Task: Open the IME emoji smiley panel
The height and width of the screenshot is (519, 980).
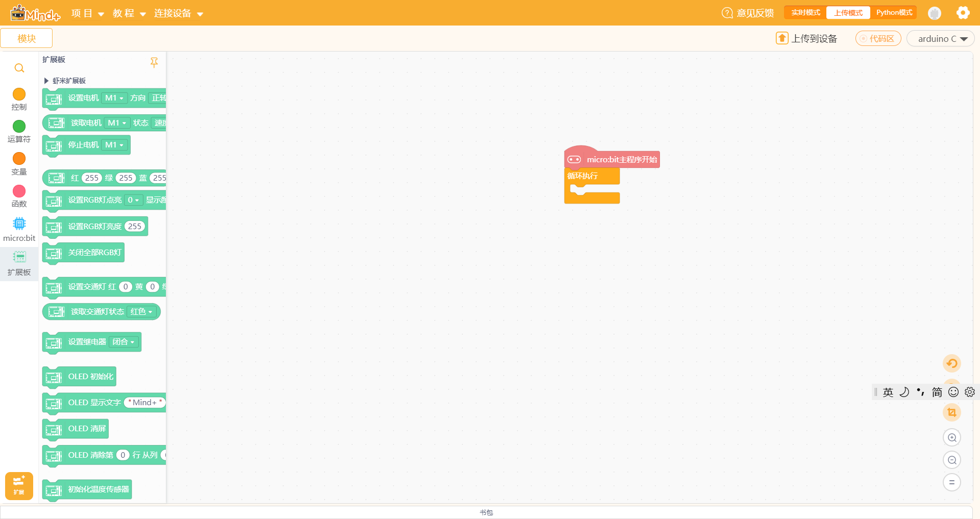Action: [x=953, y=392]
